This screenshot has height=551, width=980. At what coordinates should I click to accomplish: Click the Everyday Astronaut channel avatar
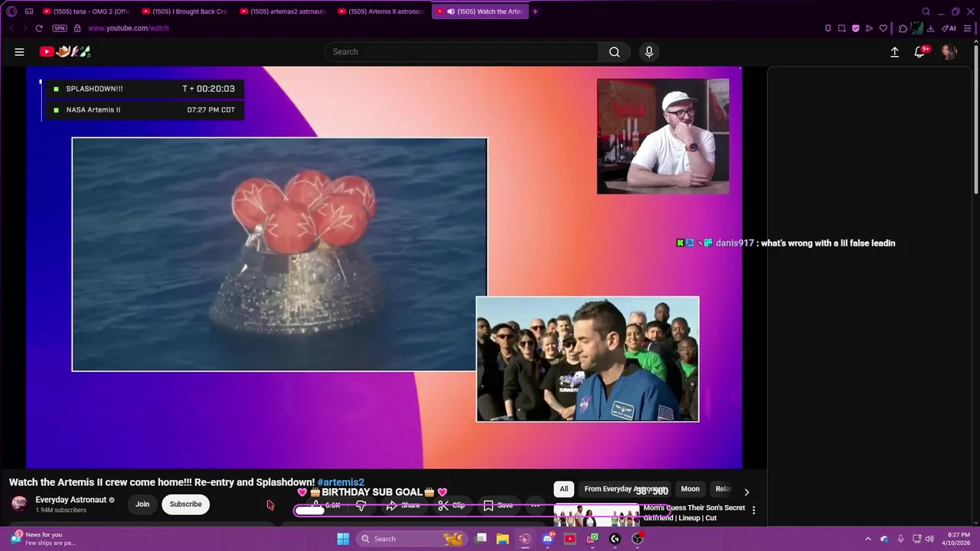coord(19,504)
